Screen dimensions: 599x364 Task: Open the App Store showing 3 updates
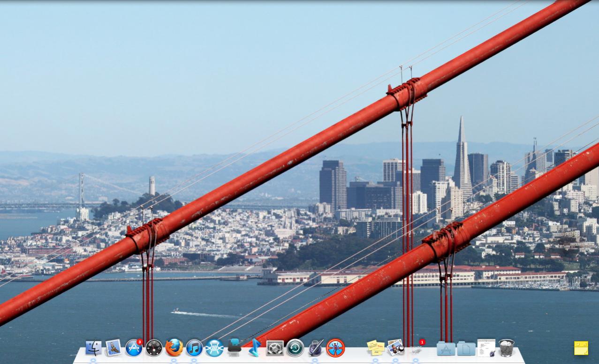[134, 348]
